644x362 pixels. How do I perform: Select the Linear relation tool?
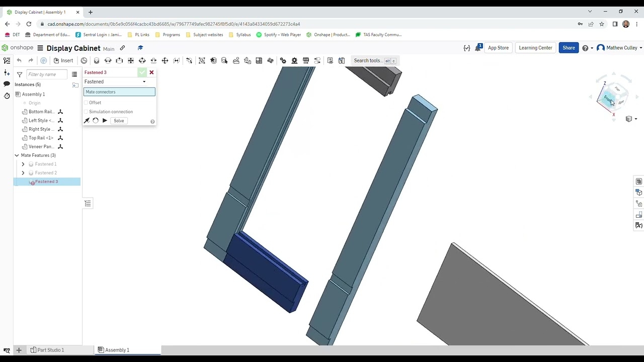pyautogui.click(x=317, y=60)
